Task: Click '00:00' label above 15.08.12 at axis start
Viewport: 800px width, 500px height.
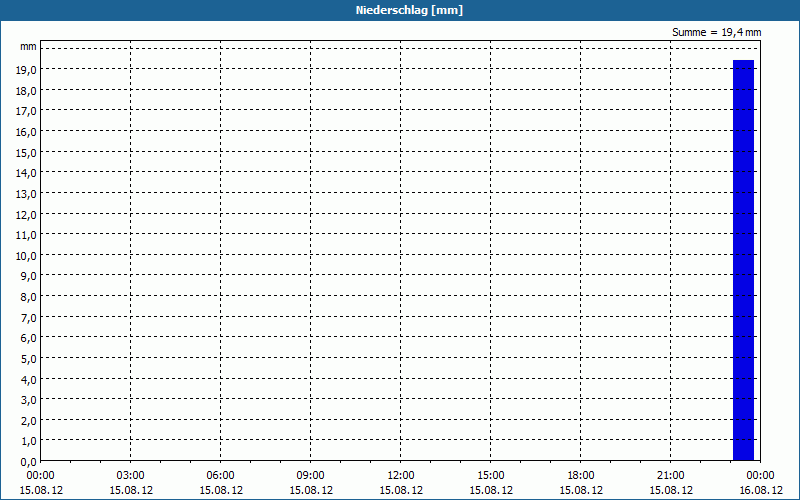Action: tap(41, 476)
